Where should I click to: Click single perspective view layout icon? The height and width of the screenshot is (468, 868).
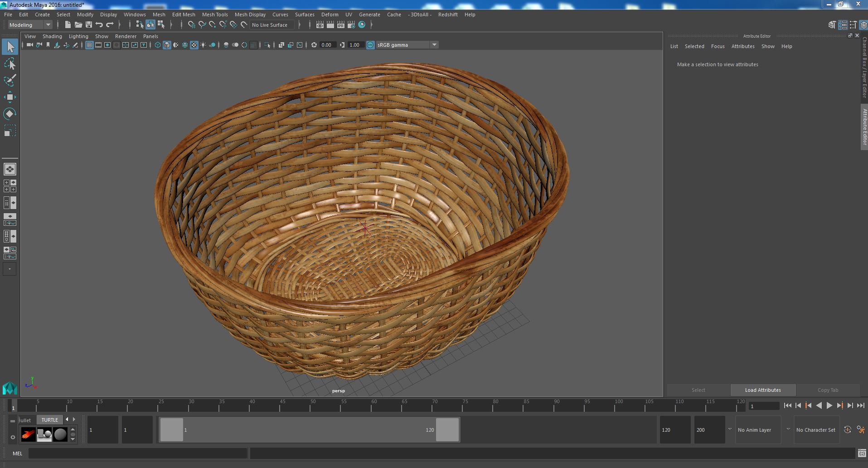pos(10,169)
